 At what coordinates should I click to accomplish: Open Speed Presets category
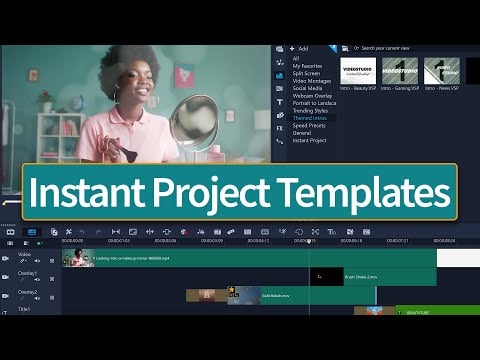pos(309,126)
